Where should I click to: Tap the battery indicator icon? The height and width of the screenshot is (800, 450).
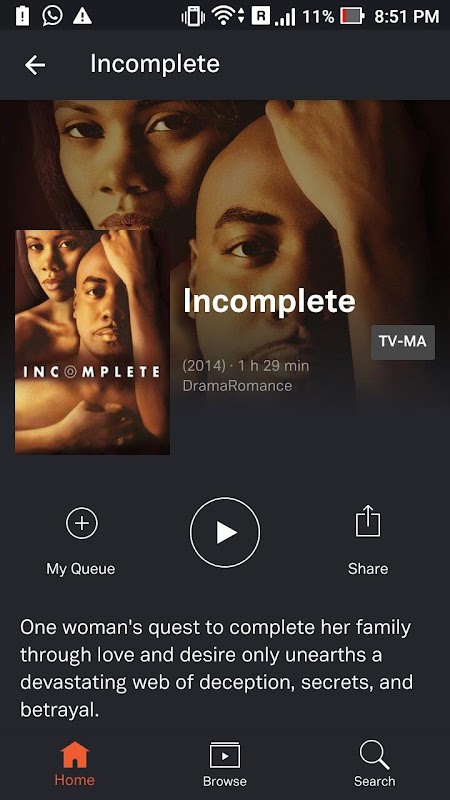pos(353,16)
